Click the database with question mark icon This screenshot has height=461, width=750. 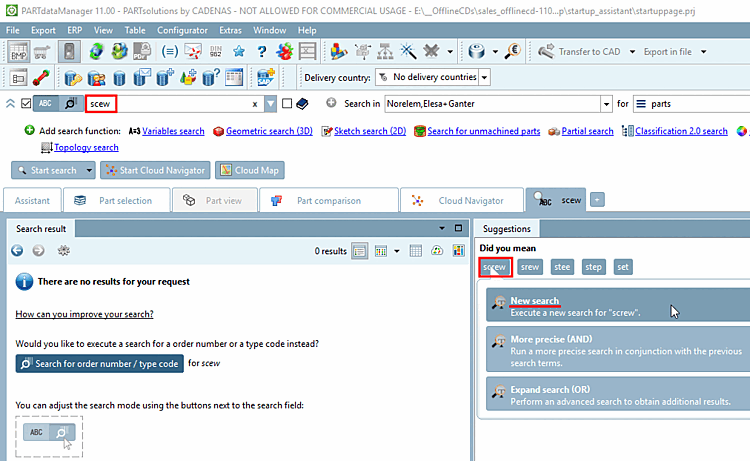coord(211,77)
